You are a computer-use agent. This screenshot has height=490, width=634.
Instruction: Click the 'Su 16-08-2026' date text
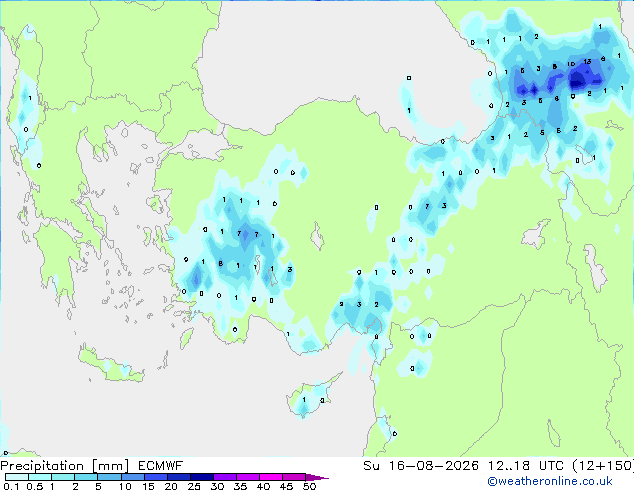(421, 466)
